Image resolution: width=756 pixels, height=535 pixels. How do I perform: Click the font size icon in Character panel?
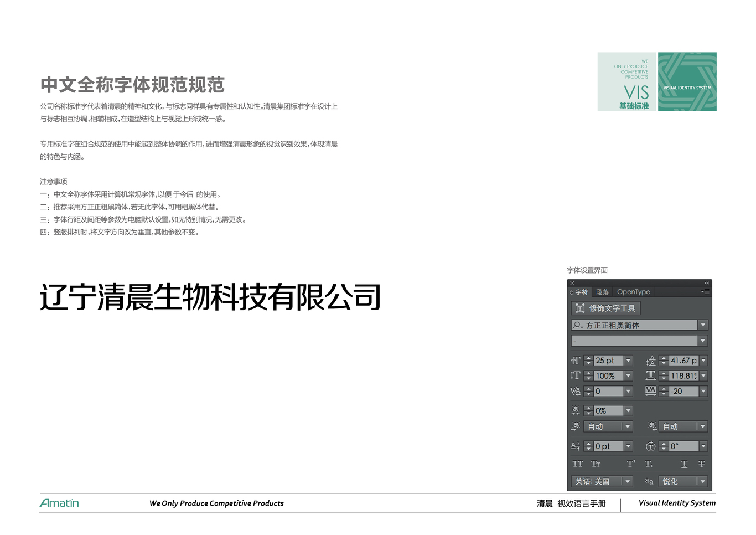click(576, 361)
